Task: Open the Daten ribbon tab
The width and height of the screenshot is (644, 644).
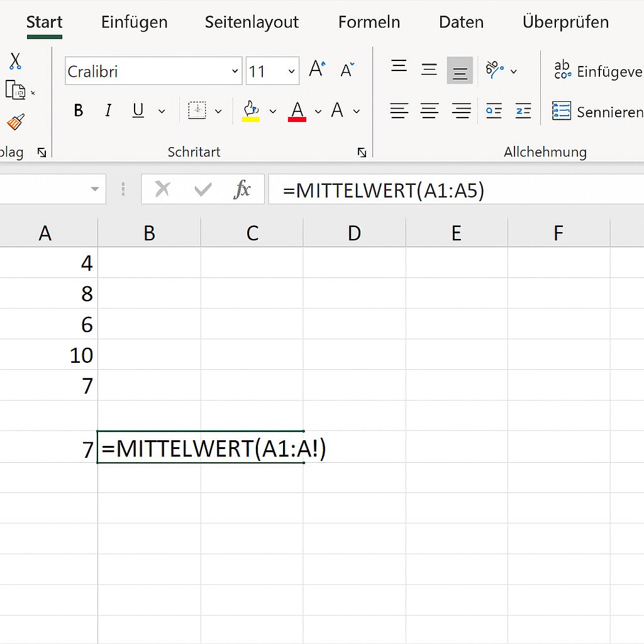Action: coord(461,22)
